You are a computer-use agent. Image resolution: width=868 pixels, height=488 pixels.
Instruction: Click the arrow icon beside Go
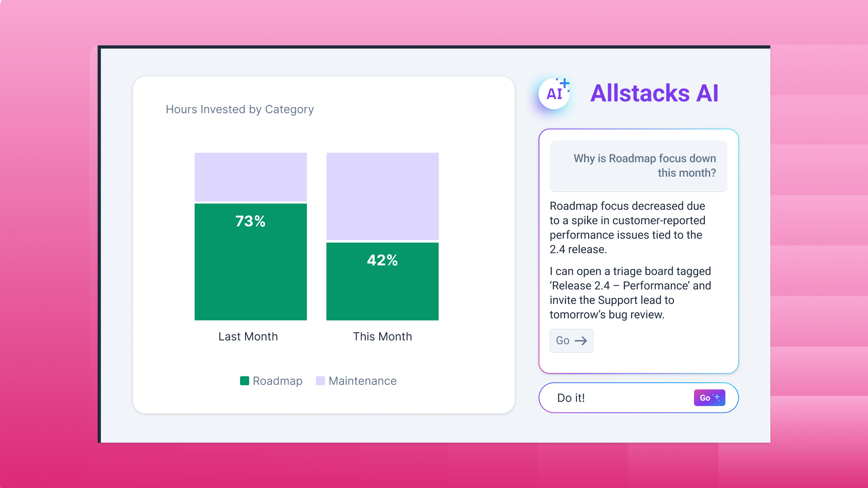pyautogui.click(x=581, y=341)
